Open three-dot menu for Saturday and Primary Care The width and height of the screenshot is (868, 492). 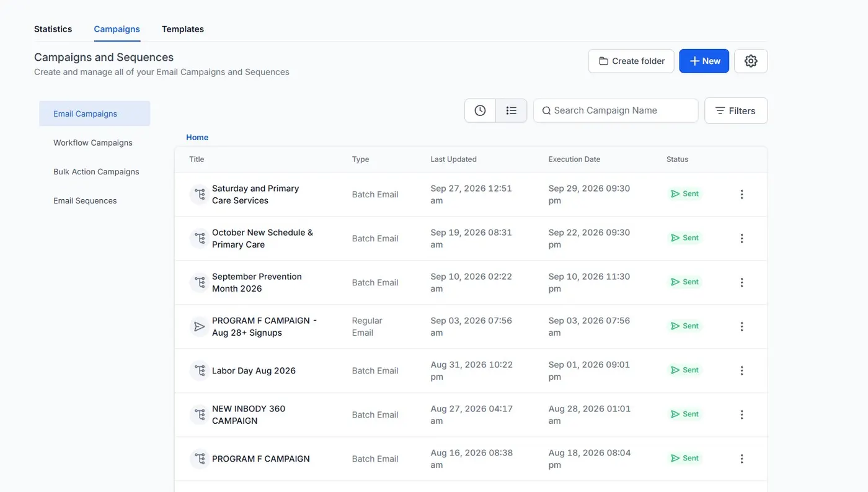[x=742, y=194]
